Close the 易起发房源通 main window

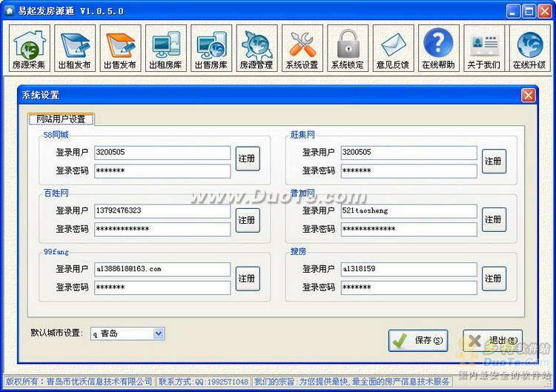click(545, 11)
